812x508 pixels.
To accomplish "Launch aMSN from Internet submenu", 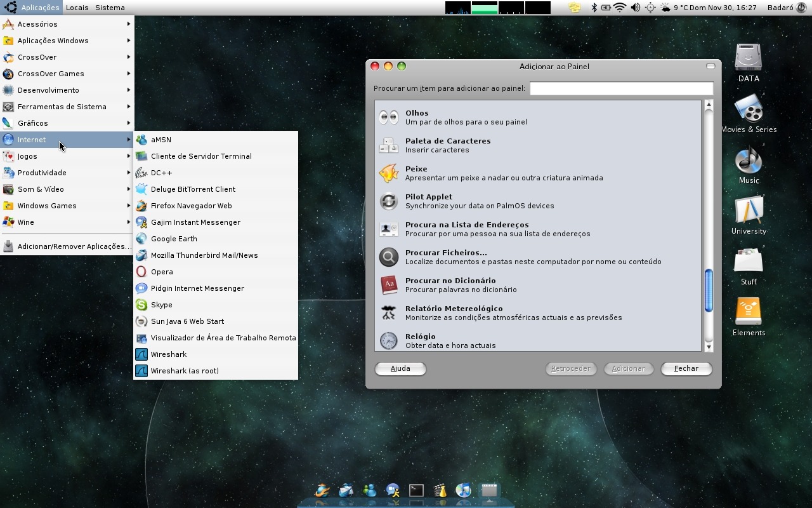I will click(216, 140).
